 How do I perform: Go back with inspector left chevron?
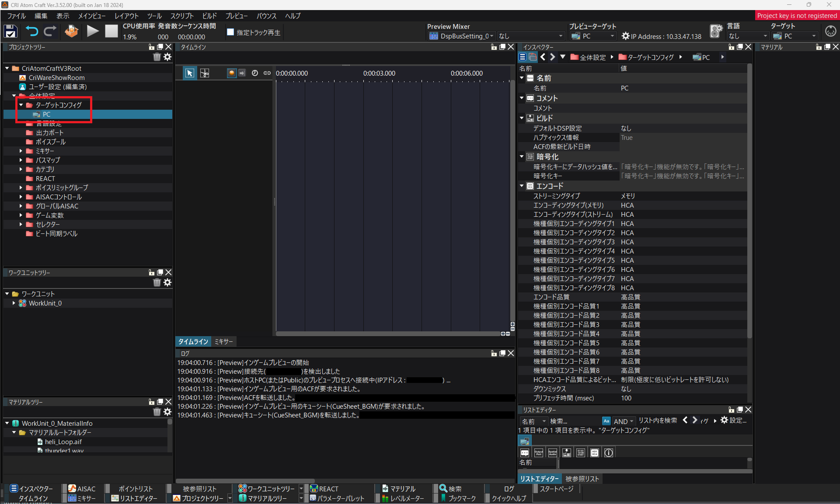click(x=543, y=57)
